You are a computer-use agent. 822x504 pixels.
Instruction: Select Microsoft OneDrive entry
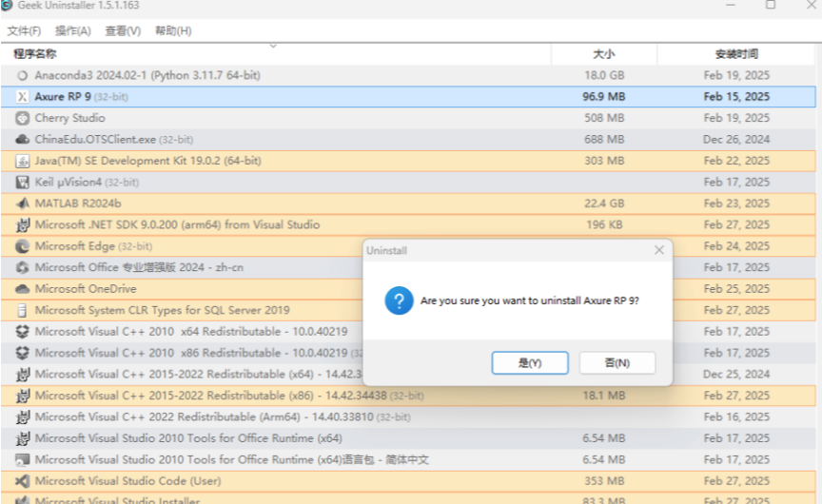pos(86,289)
